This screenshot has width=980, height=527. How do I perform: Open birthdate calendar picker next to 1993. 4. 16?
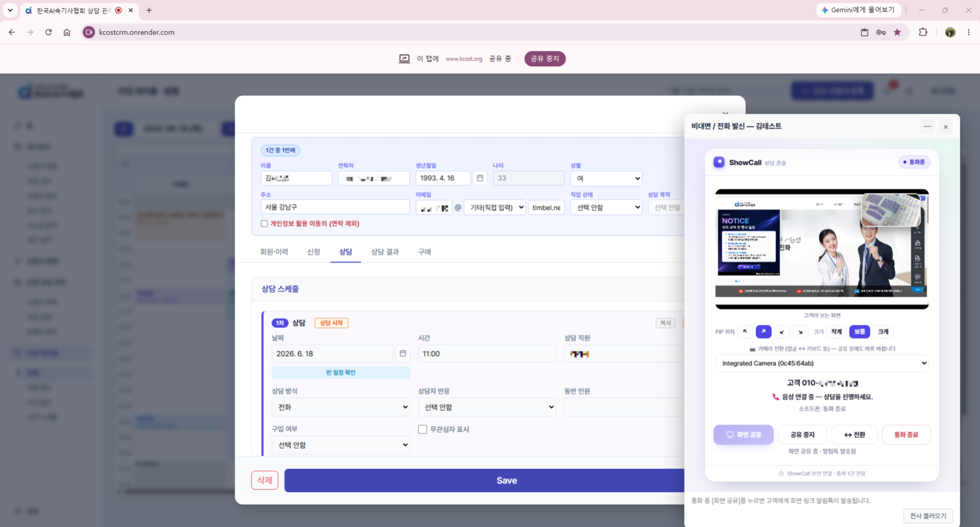pos(480,178)
